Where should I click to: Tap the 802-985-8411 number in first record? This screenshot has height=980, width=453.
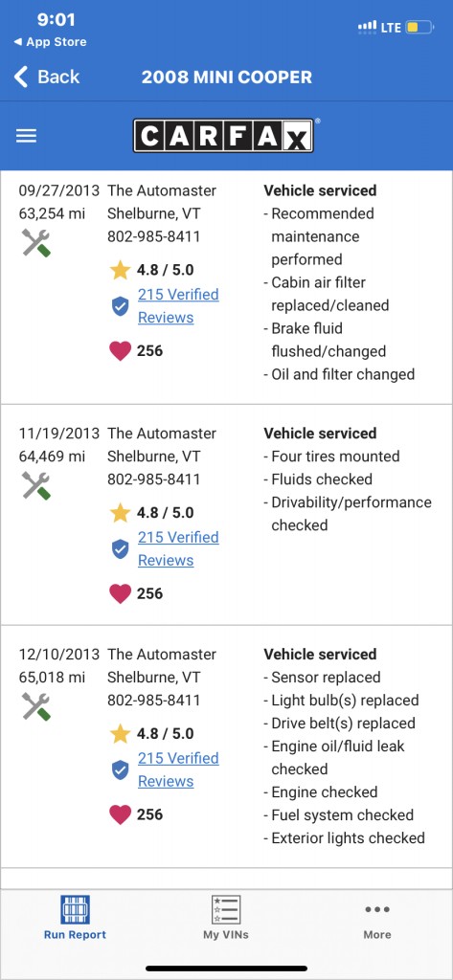pyautogui.click(x=154, y=237)
